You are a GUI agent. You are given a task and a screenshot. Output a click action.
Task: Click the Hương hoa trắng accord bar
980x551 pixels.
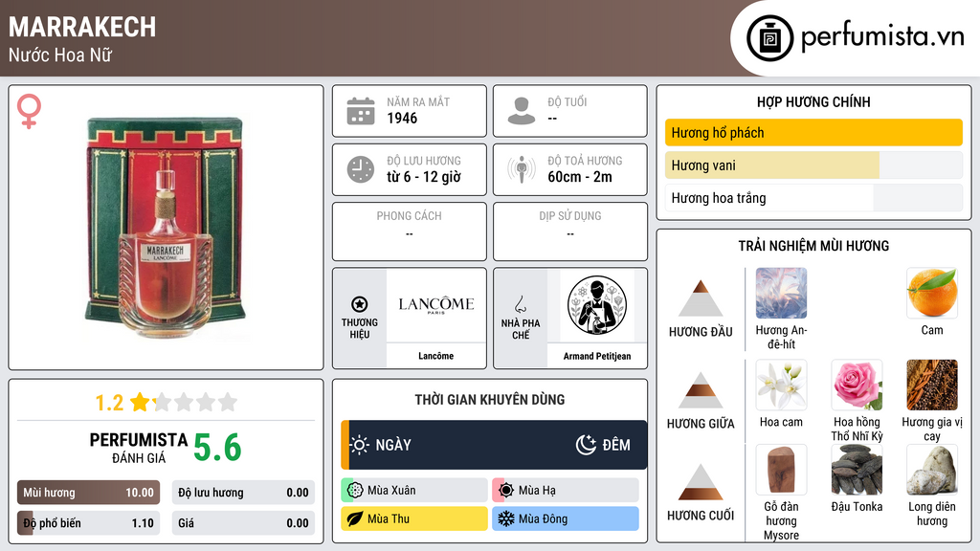tap(813, 198)
